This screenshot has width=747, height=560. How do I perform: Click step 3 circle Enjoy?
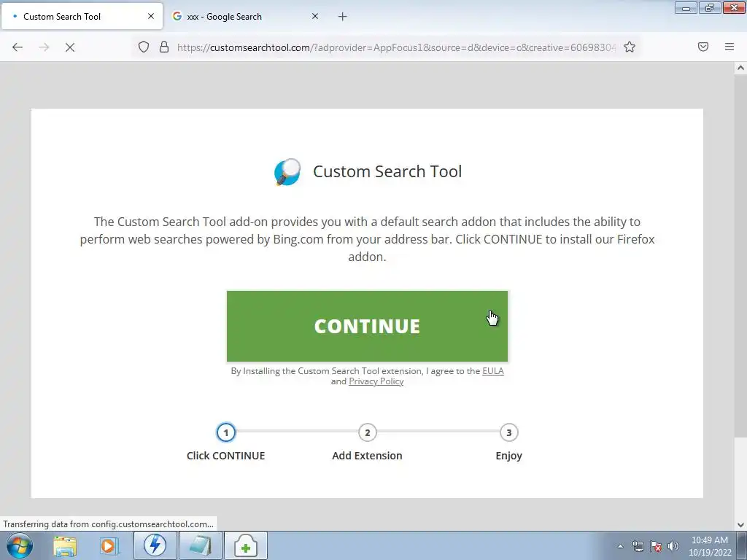(x=508, y=432)
